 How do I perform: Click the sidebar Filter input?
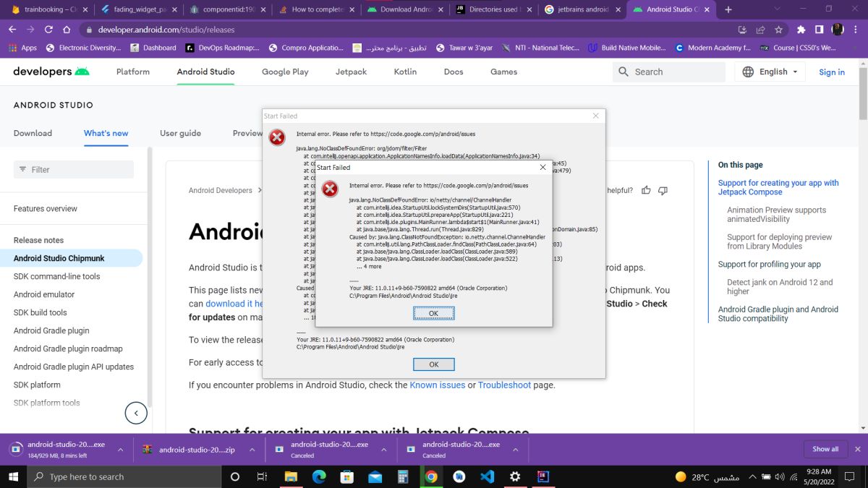click(74, 169)
